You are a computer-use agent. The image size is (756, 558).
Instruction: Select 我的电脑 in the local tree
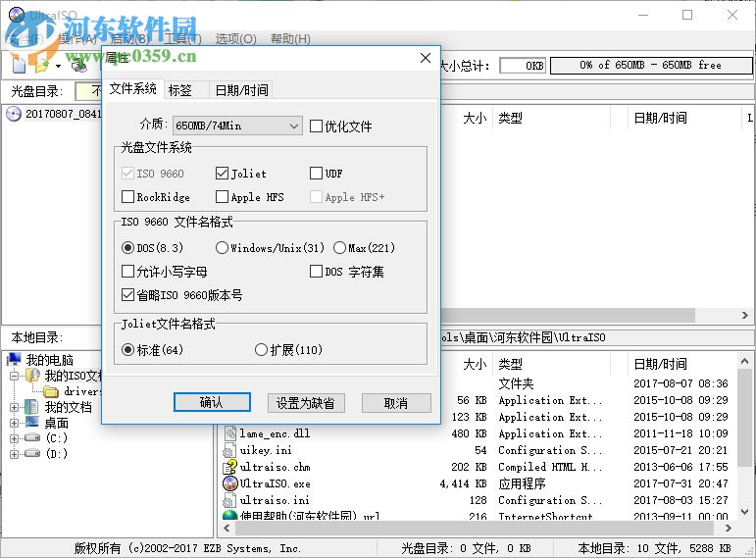(50, 360)
